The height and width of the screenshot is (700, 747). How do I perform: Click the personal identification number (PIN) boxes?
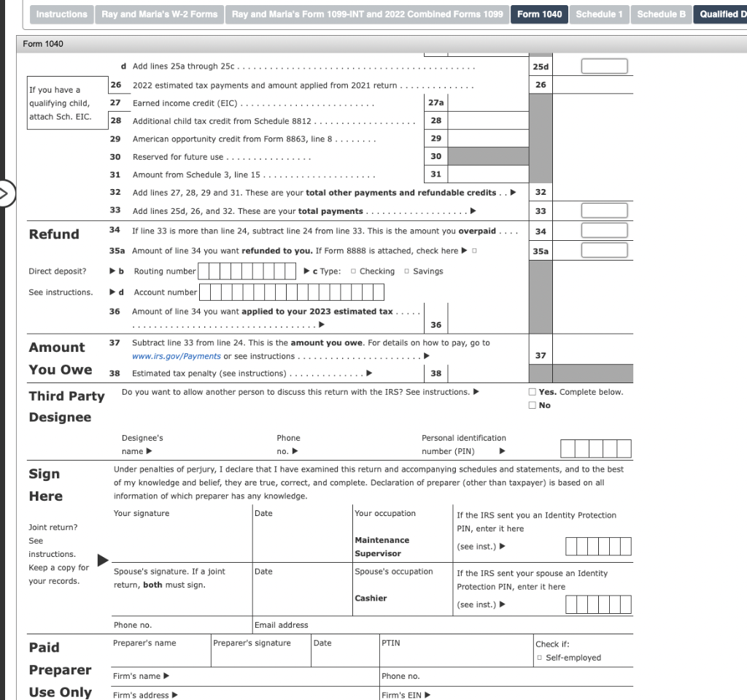click(595, 448)
